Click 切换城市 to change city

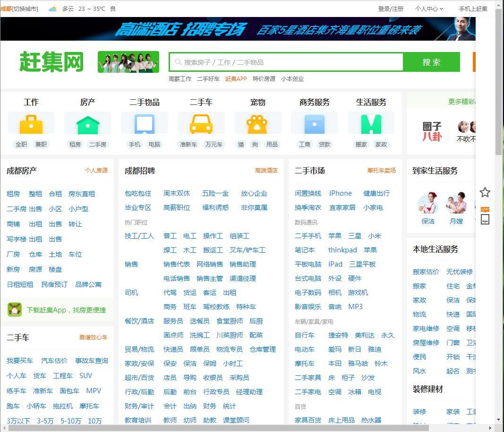click(x=25, y=9)
